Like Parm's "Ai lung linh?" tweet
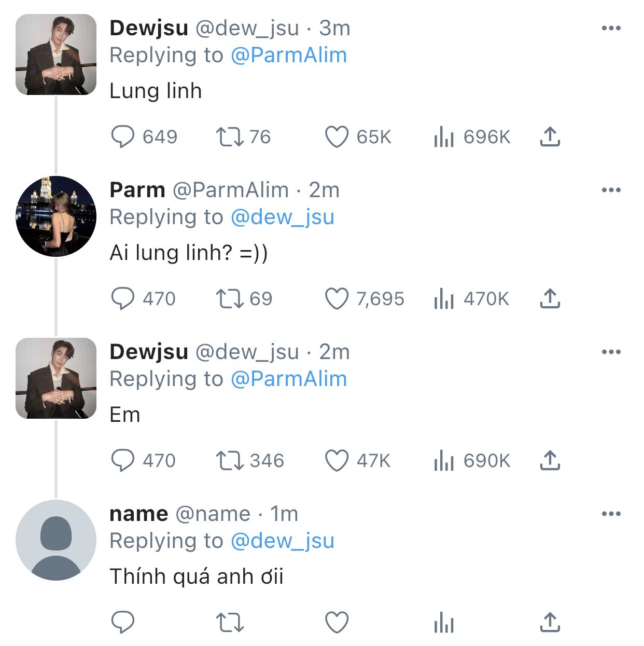The height and width of the screenshot is (646, 644). [337, 299]
